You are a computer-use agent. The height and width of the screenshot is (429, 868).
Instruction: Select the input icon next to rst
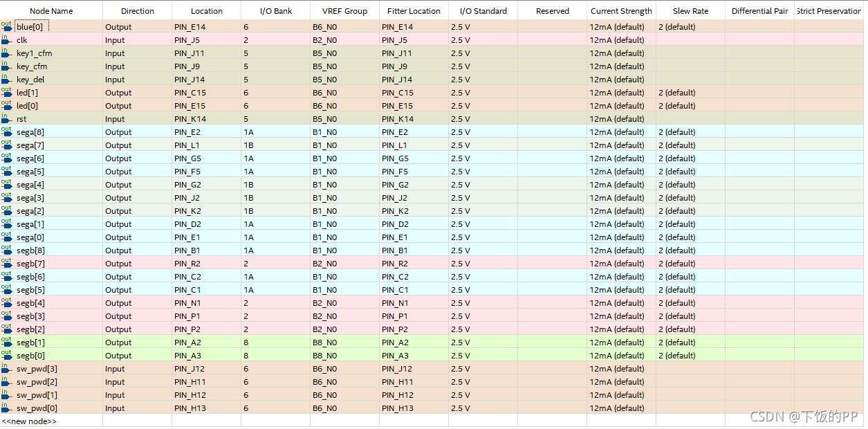(x=7, y=119)
